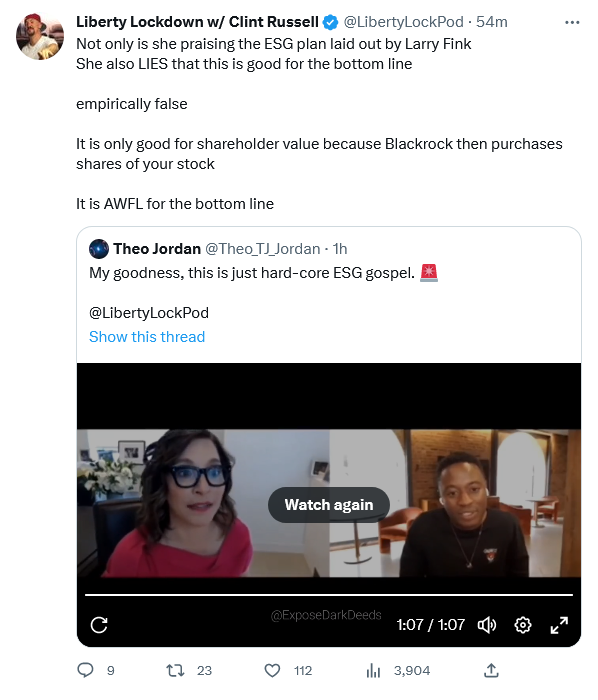Mute the video speaker icon

[487, 625]
